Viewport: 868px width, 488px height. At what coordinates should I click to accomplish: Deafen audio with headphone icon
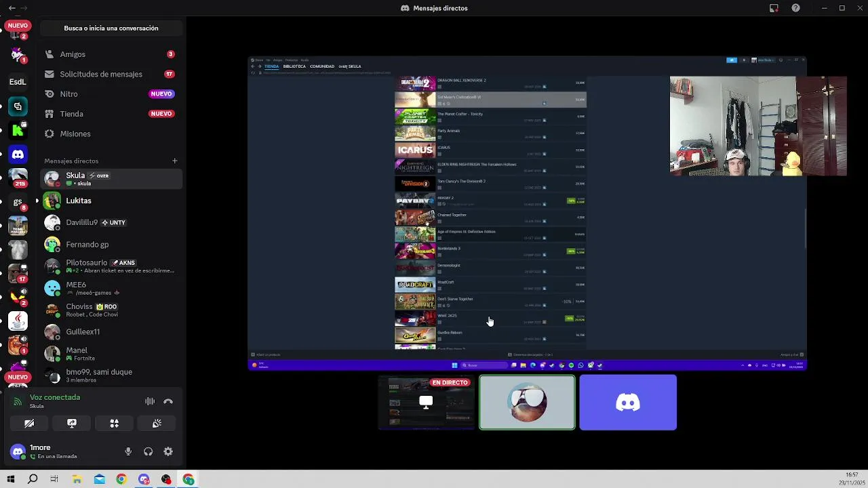tap(148, 451)
